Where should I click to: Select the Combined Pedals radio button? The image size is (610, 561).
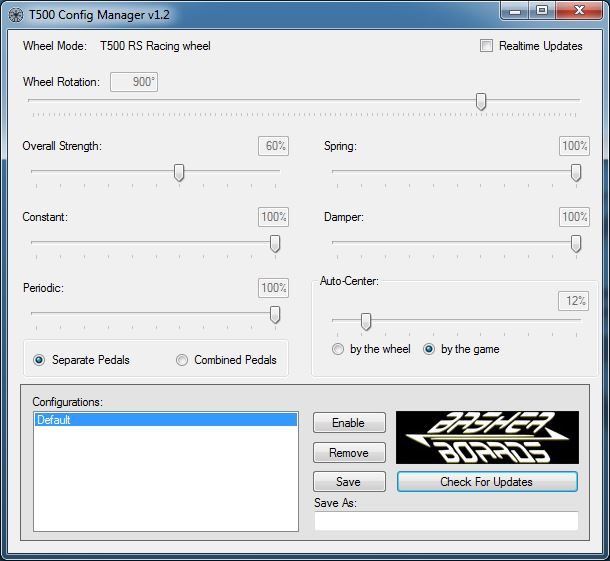click(x=182, y=360)
